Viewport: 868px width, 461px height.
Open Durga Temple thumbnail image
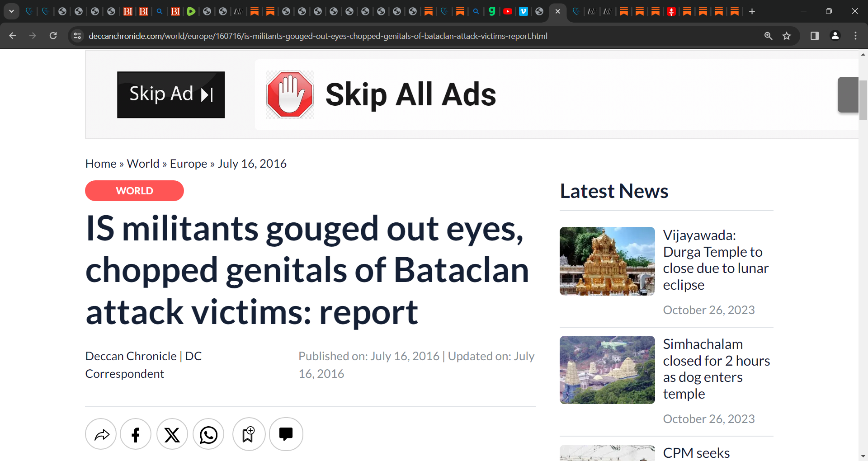[607, 261]
